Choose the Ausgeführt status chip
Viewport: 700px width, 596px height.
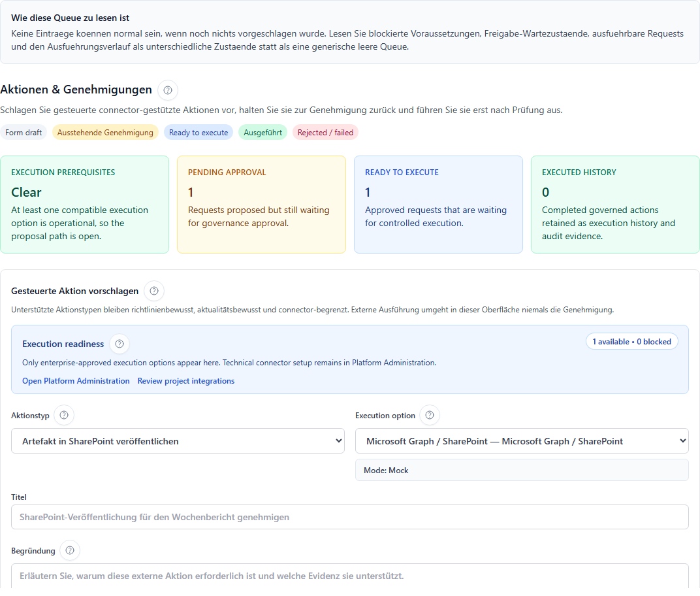[262, 133]
